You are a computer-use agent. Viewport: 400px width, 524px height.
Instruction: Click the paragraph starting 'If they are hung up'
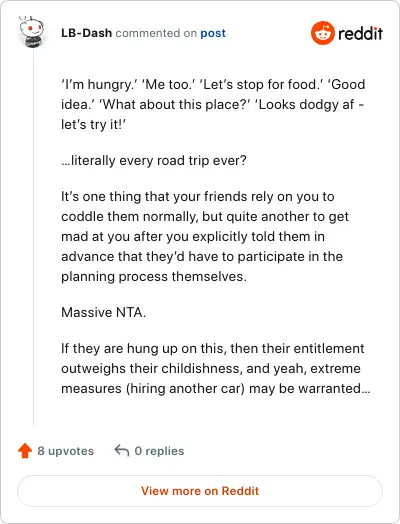216,368
